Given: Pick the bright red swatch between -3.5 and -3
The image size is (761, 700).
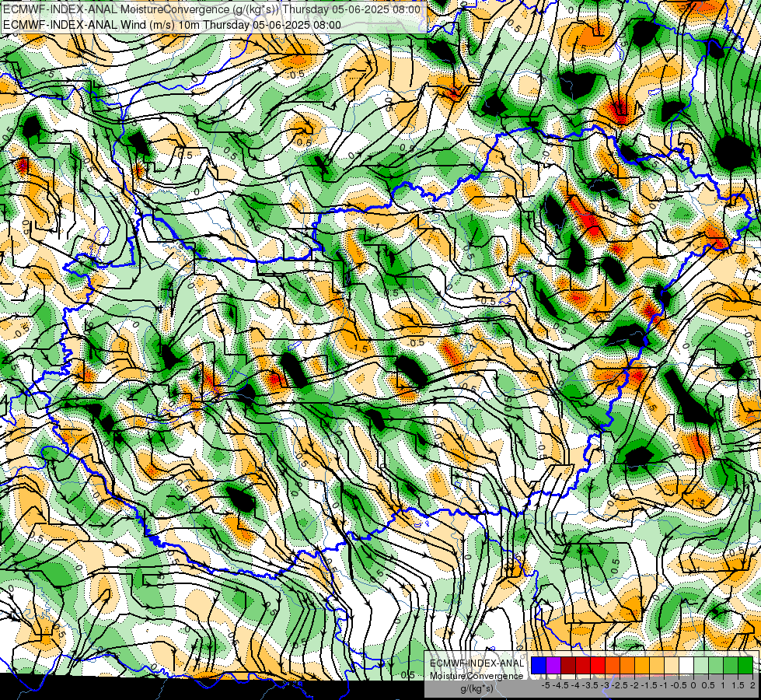Looking at the screenshot, I should [x=598, y=665].
